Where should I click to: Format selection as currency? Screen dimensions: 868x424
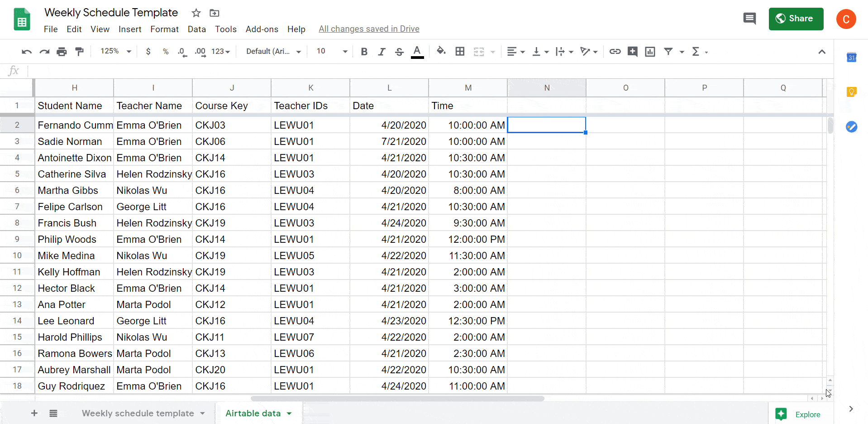pos(148,51)
